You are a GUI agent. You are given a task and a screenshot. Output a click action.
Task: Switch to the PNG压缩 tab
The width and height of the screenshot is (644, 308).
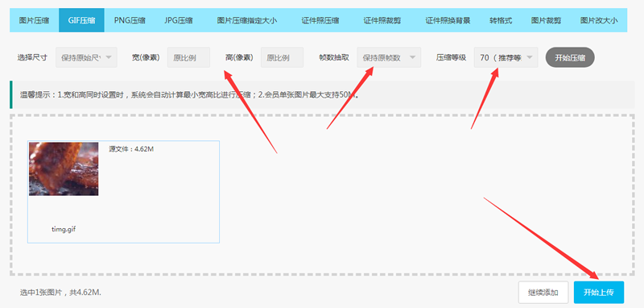coord(130,20)
